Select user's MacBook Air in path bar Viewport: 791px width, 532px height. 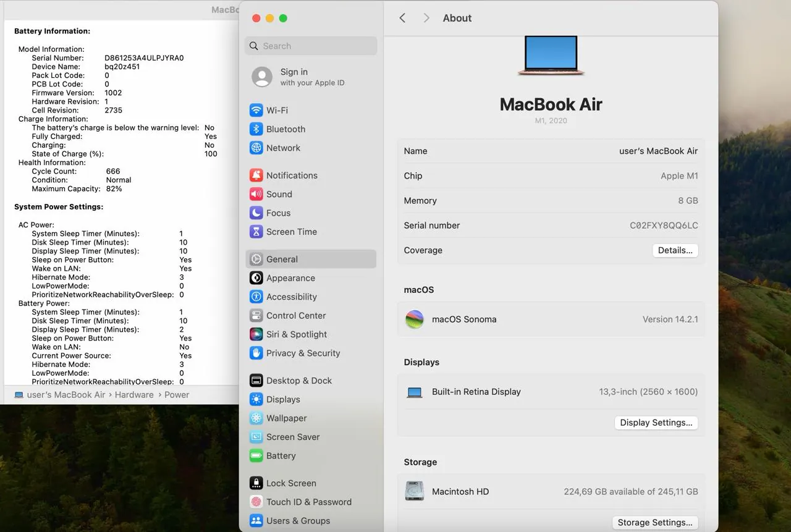[x=66, y=395]
